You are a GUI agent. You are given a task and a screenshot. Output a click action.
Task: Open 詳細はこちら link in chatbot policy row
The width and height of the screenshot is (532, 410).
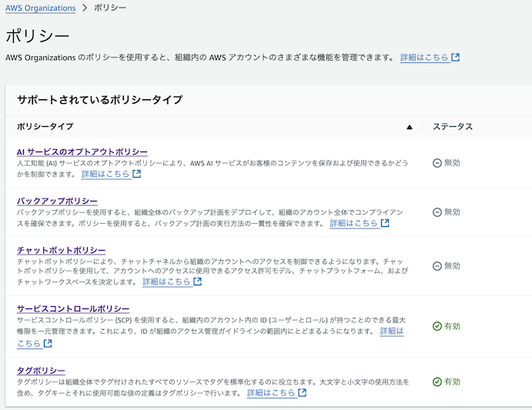[166, 282]
